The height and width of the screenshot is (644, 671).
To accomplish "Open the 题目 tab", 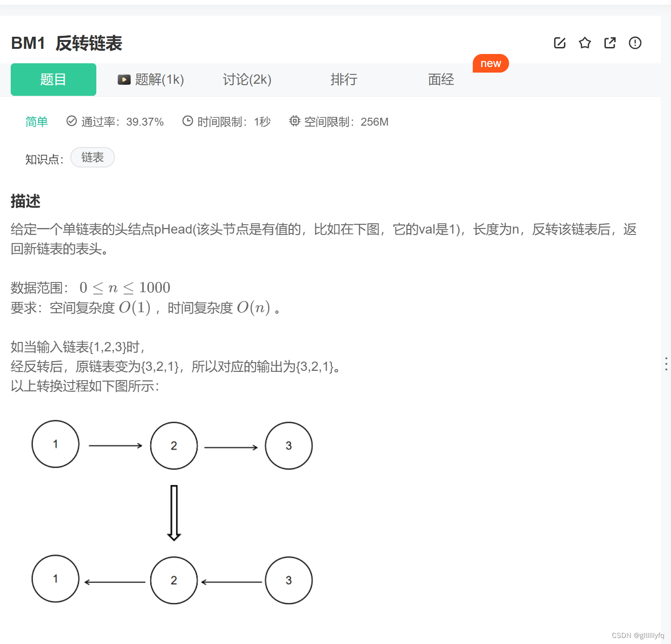I will pos(54,80).
